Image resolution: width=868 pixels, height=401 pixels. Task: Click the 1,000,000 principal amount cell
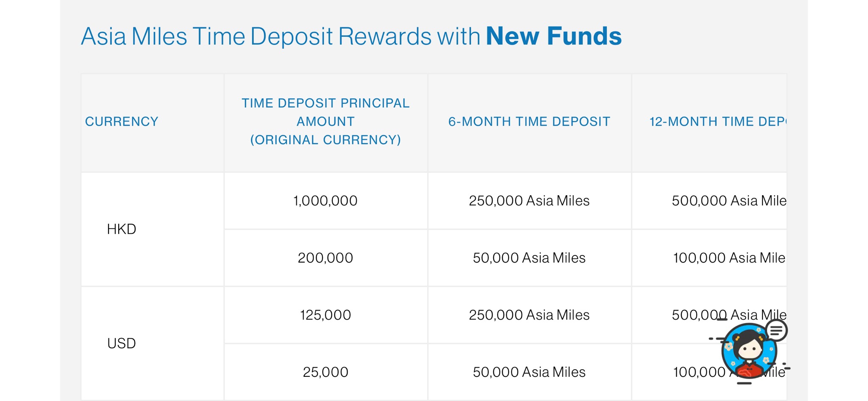tap(325, 201)
